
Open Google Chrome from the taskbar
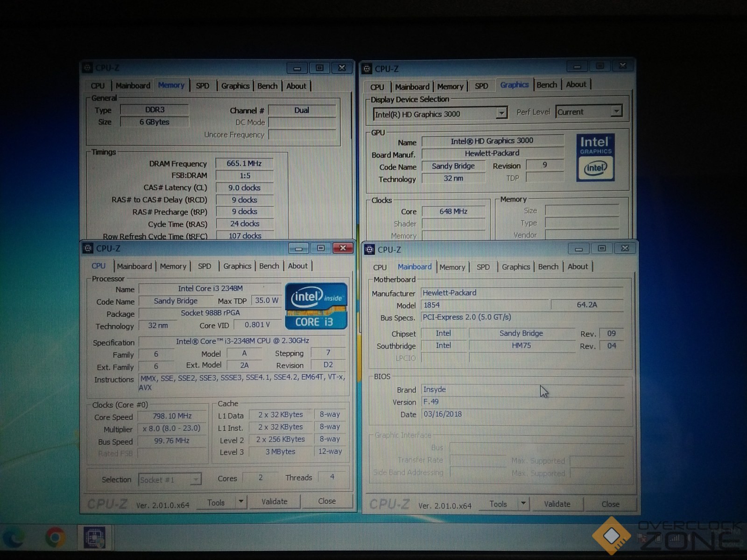click(x=55, y=538)
